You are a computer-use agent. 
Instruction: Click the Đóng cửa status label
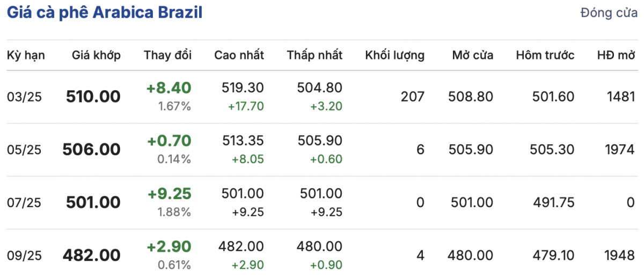(609, 13)
